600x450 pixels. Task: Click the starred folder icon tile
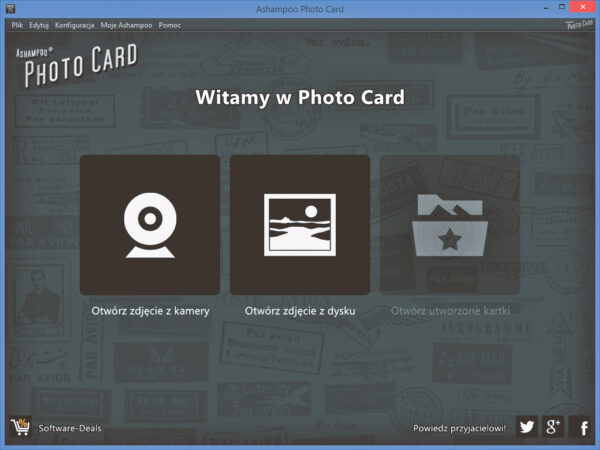point(450,225)
